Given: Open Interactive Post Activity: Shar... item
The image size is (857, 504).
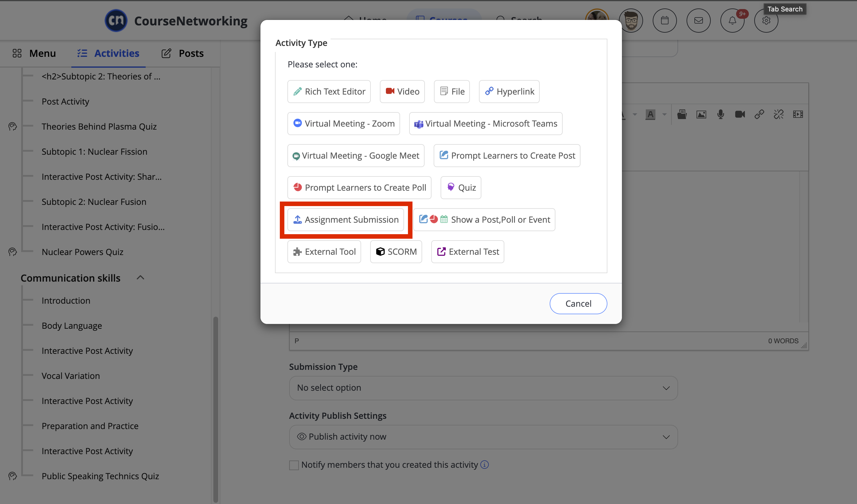Looking at the screenshot, I should [101, 177].
